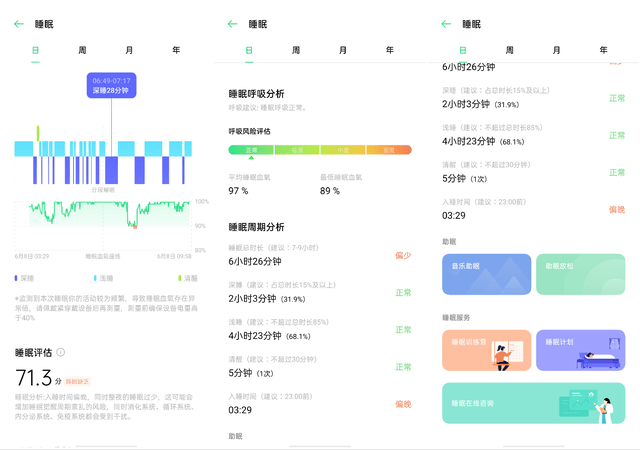Click the 偏晚 status on the right screen
Viewport: 640px width, 450px height.
tap(617, 209)
